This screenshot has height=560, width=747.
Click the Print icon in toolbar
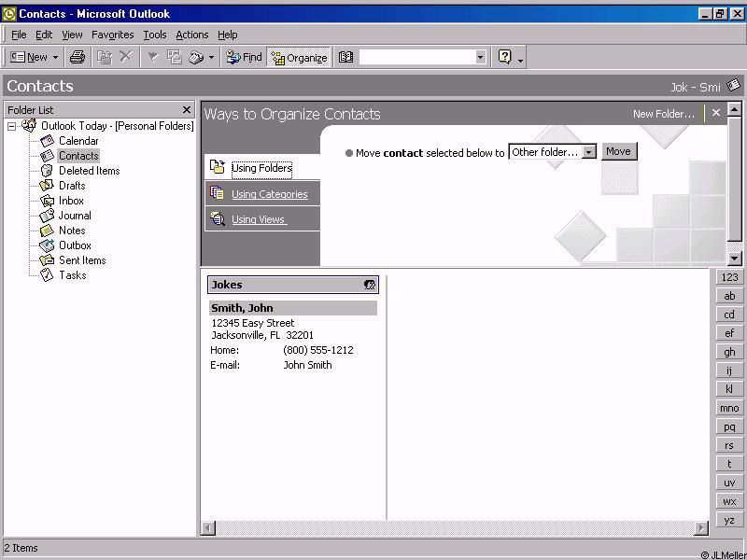(78, 58)
